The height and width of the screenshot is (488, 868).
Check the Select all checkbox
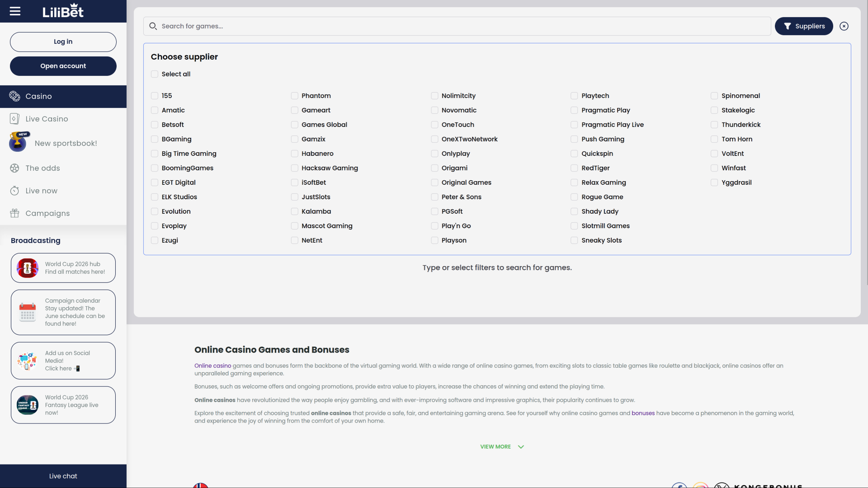click(x=155, y=74)
